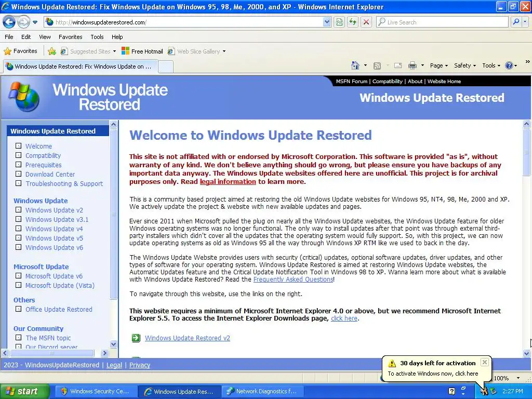Open the Windows Update Restored v2 link
The image size is (532, 399).
point(187,338)
